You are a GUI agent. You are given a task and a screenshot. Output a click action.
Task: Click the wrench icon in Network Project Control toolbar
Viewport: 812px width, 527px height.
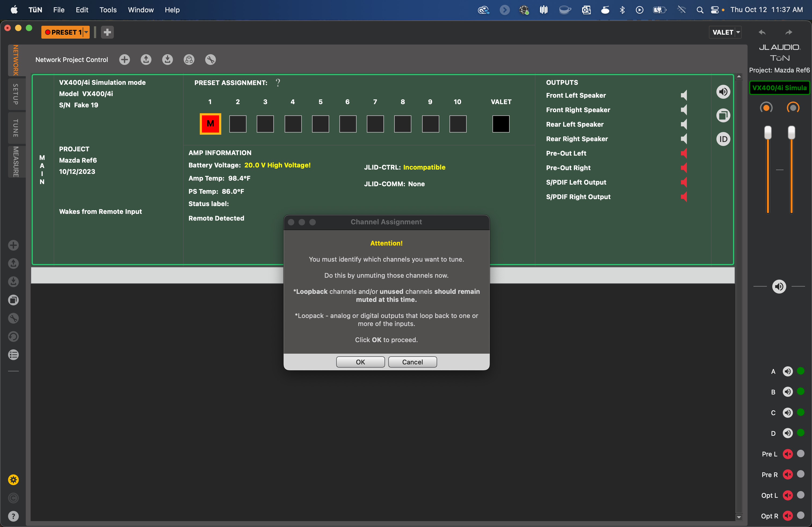pyautogui.click(x=211, y=60)
